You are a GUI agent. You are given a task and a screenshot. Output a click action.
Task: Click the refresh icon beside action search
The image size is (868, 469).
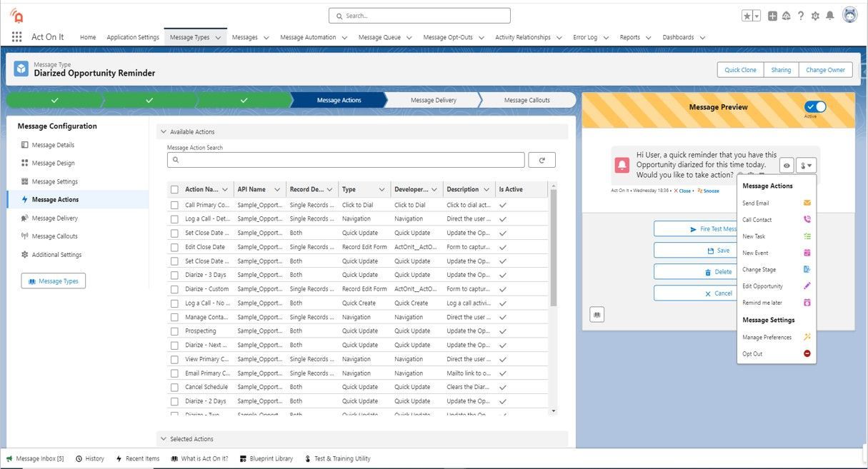(x=542, y=161)
